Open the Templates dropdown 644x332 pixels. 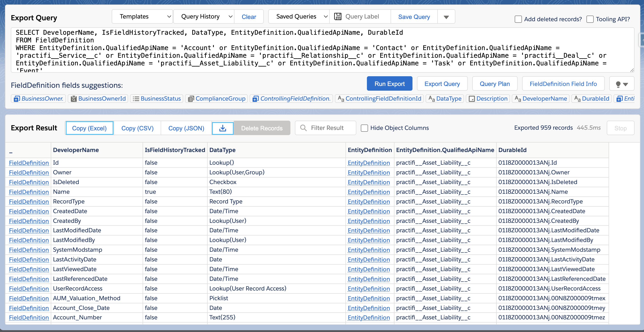pyautogui.click(x=142, y=16)
